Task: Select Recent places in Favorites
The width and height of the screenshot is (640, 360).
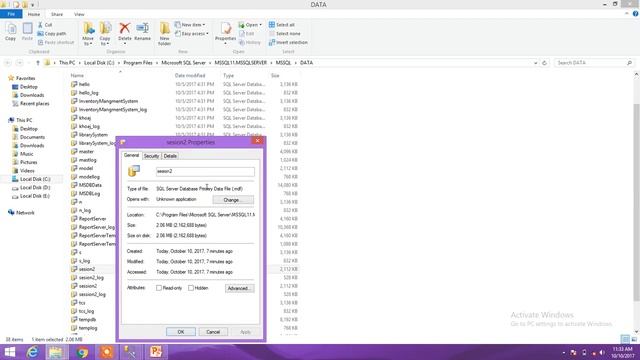Action: (x=35, y=104)
